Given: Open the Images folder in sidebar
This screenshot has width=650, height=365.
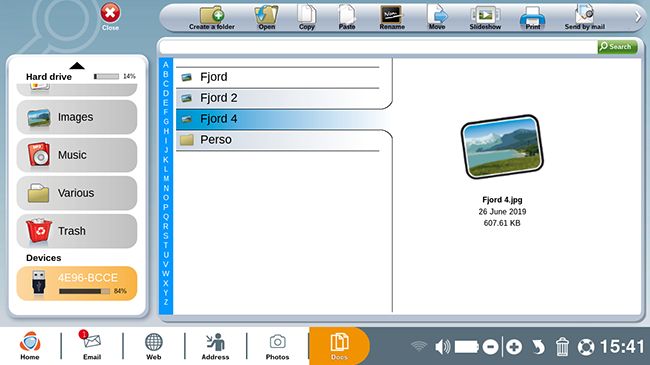Looking at the screenshot, I should click(77, 117).
